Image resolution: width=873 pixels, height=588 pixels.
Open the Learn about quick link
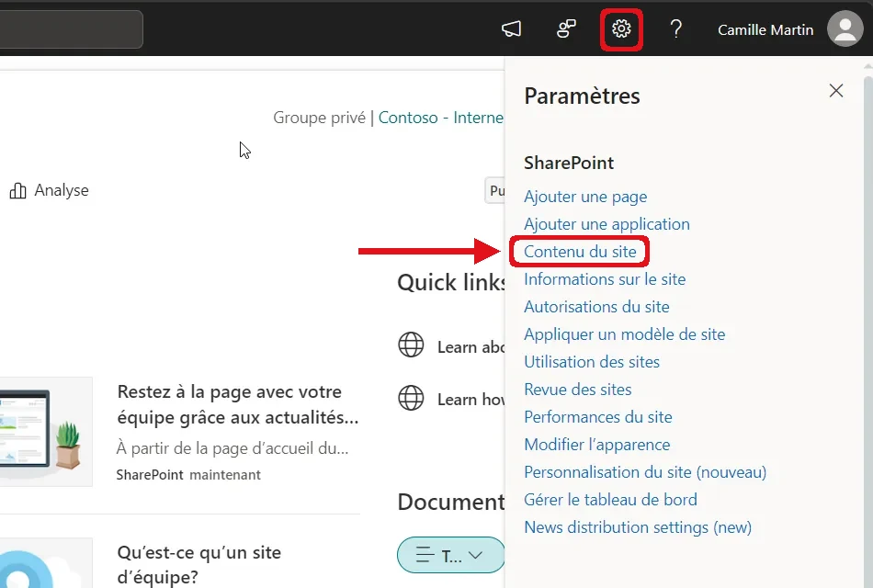[x=471, y=347]
